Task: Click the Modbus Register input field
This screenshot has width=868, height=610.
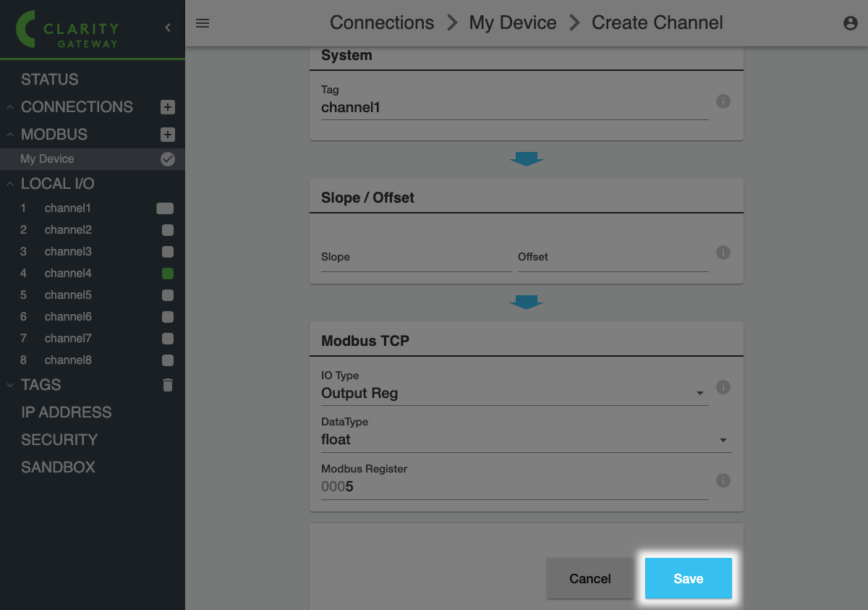Action: tap(514, 487)
